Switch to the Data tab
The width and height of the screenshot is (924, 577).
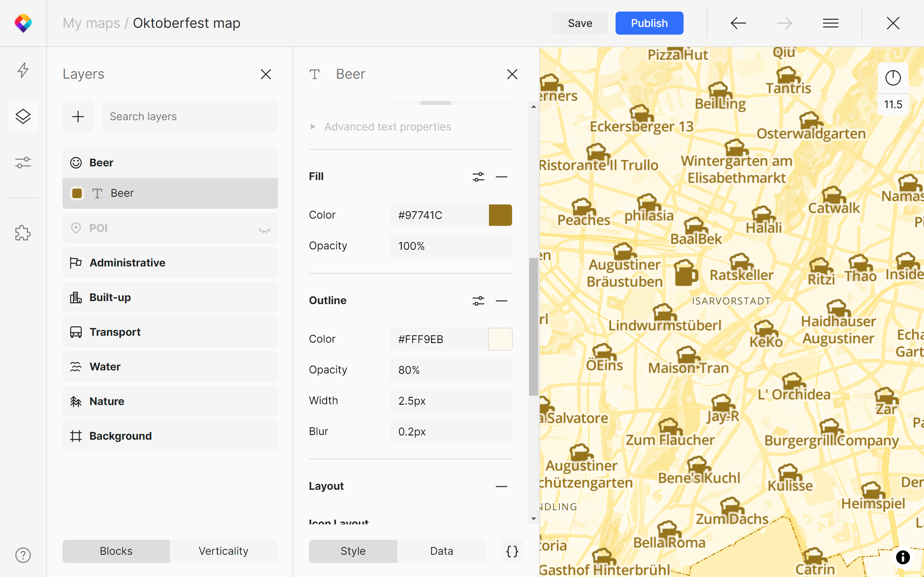tap(441, 551)
